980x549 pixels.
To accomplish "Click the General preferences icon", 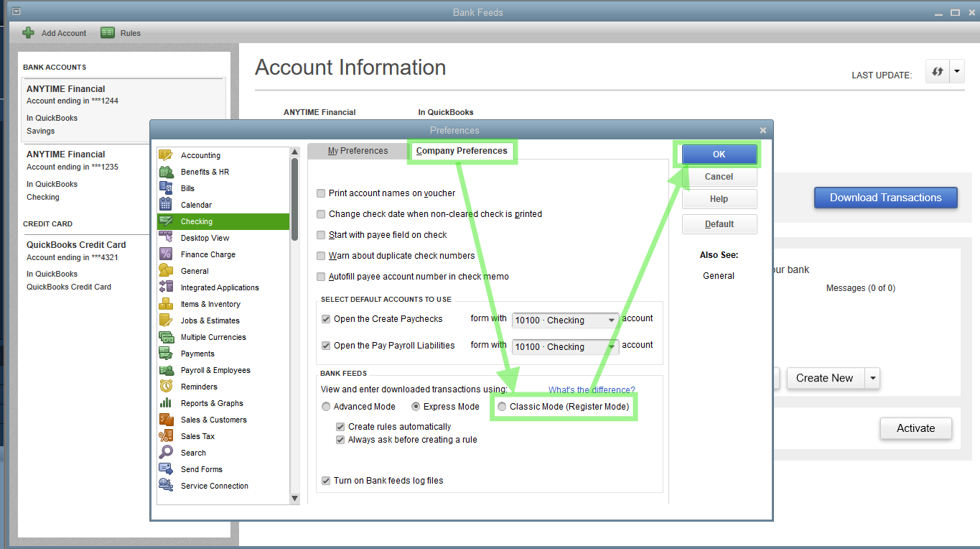I will [x=166, y=271].
